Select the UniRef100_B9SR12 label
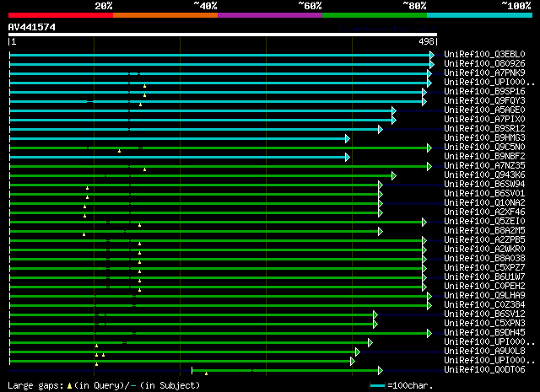This screenshot has height=392, width=540. point(484,128)
